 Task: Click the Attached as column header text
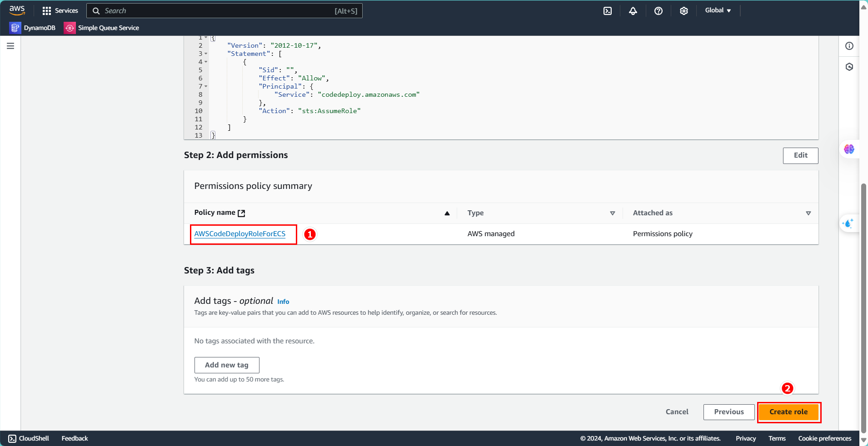coord(653,213)
